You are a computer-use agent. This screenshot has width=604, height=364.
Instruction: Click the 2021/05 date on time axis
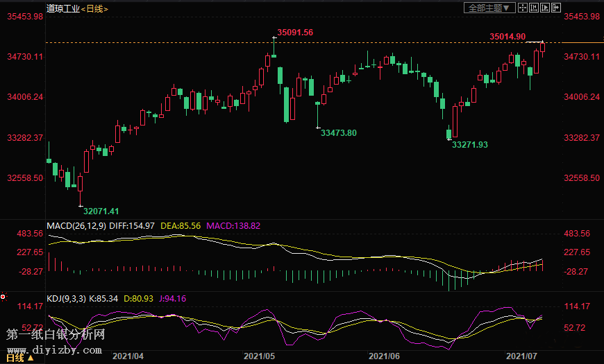(x=260, y=356)
